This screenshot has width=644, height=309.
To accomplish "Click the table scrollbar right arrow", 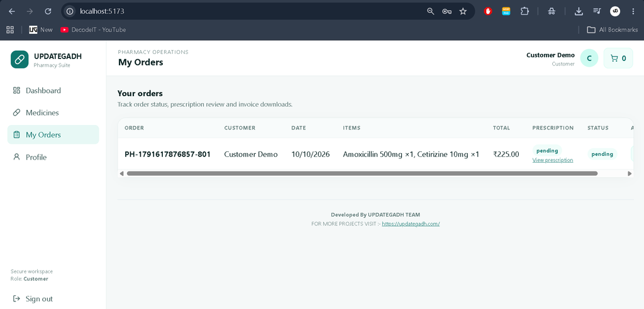I will pos(630,173).
